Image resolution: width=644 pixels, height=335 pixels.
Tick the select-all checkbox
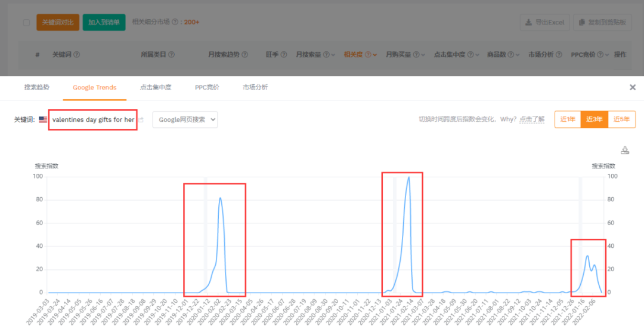click(x=26, y=23)
